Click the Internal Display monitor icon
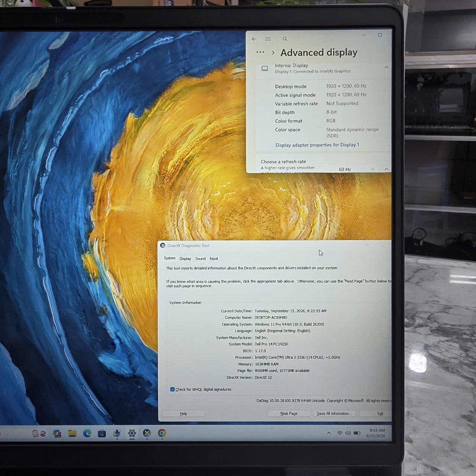This screenshot has height=476, width=476. tap(265, 69)
